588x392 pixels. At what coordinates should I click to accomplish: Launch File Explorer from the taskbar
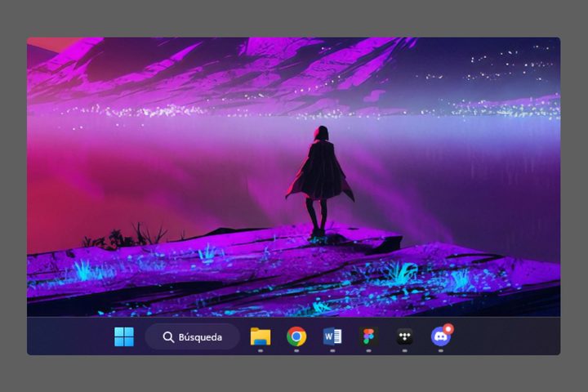point(260,336)
